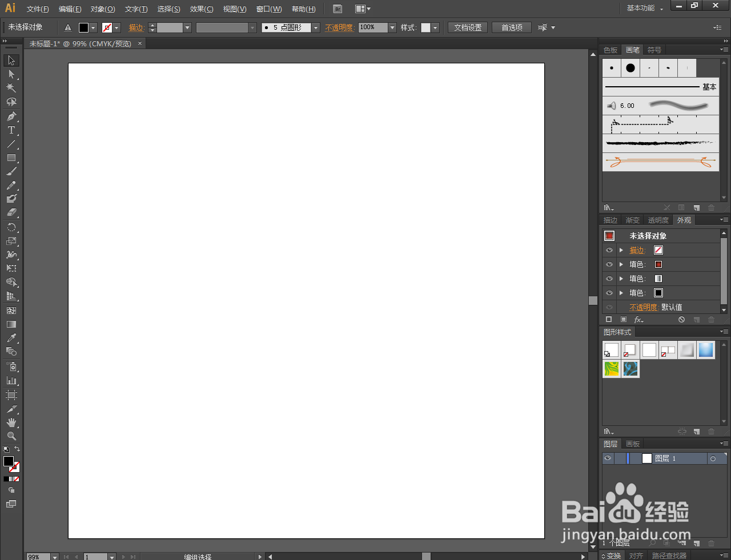Select the Hand tool
Viewport: 731px width, 560px height.
coord(11,422)
